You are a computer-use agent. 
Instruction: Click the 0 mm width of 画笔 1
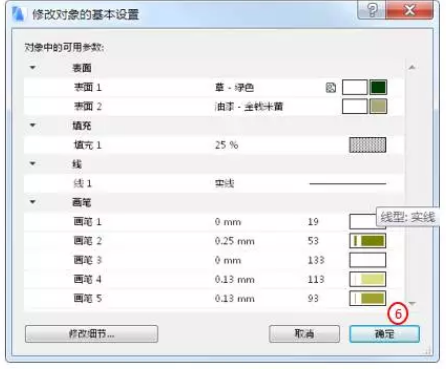pos(228,222)
